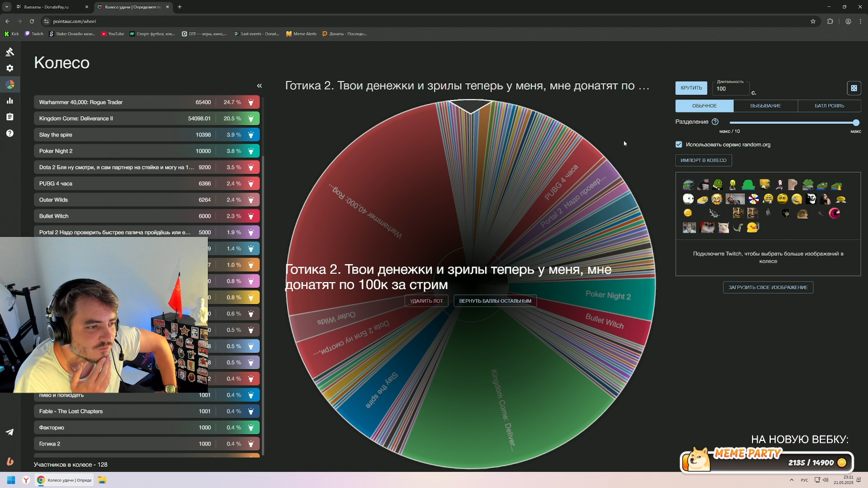Open Yandex browser from taskbar
Viewport: 868px width, 488px height.
26,480
